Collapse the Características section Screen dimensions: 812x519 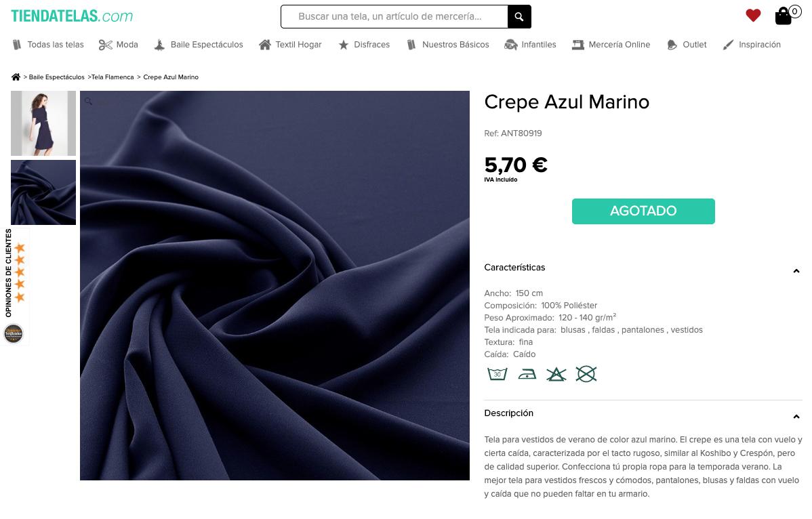pyautogui.click(x=796, y=271)
